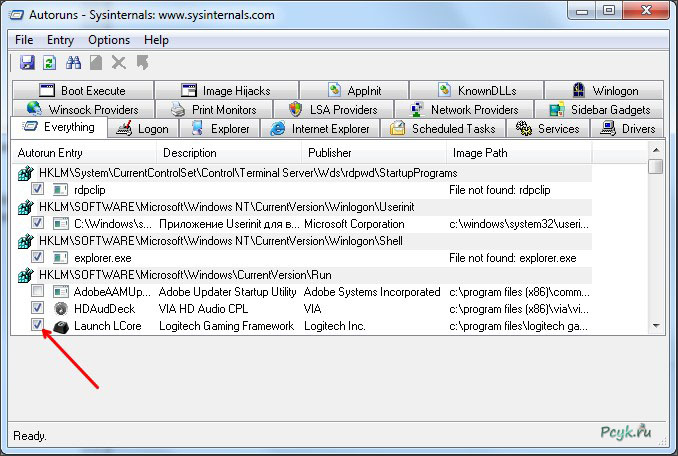The width and height of the screenshot is (678, 456).
Task: Go to the Print Monitors tab
Action: [214, 109]
